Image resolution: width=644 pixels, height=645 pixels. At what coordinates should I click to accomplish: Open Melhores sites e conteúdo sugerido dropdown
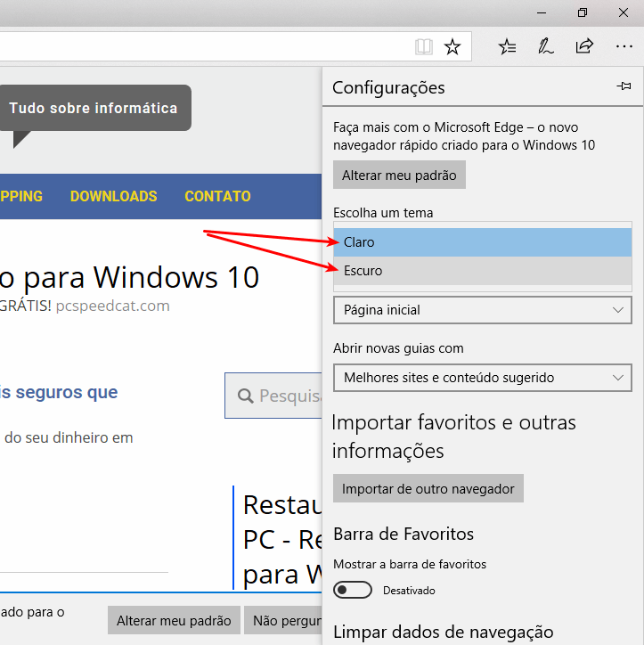point(483,377)
